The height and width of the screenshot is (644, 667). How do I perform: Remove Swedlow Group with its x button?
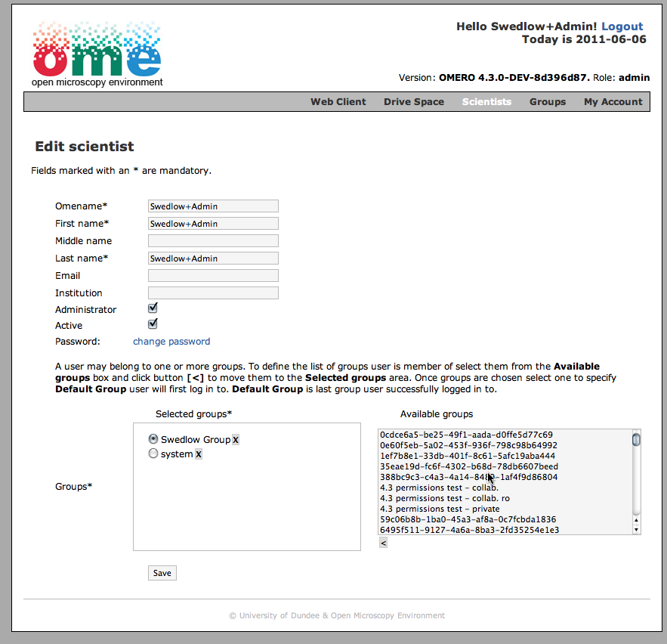[x=236, y=440]
